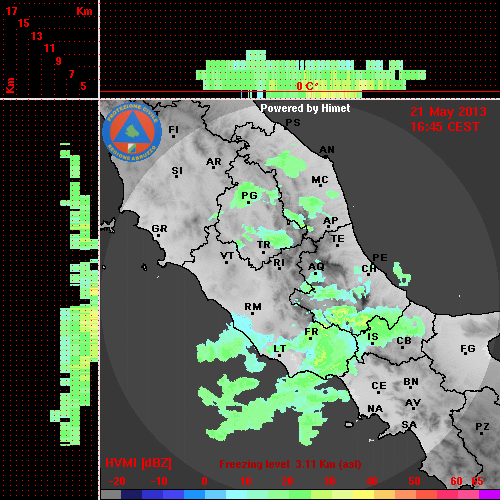Click the date '21 May 2013'

(448, 112)
